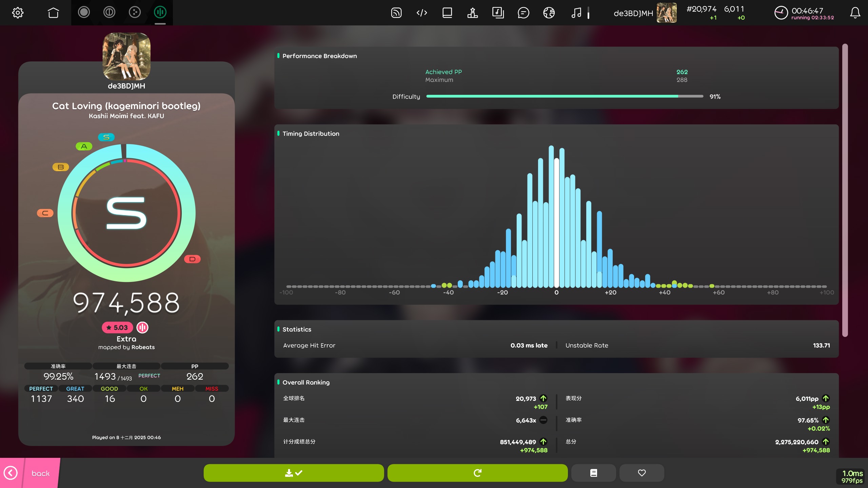Open the settings gear in toolbar
Image resolution: width=868 pixels, height=488 pixels.
(18, 13)
